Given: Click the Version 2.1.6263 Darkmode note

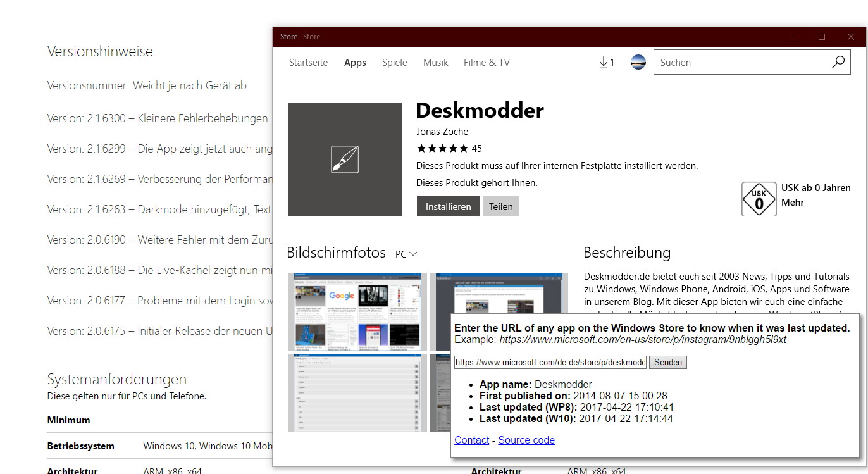Looking at the screenshot, I should coord(159,209).
